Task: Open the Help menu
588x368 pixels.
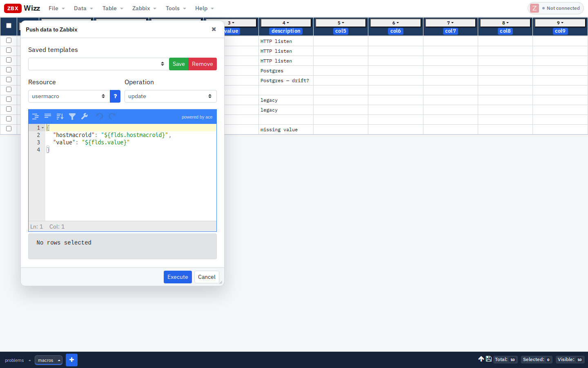Action: click(204, 8)
